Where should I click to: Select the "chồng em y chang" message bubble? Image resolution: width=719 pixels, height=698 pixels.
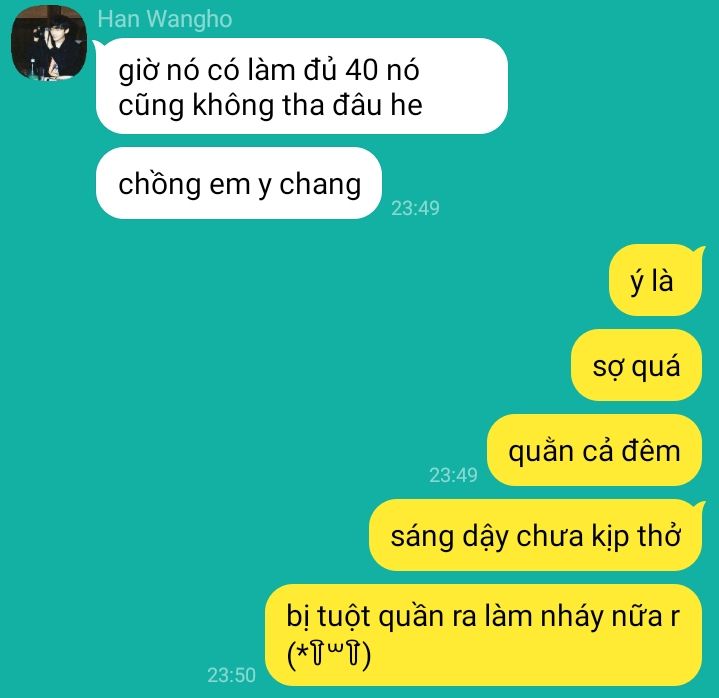point(238,183)
